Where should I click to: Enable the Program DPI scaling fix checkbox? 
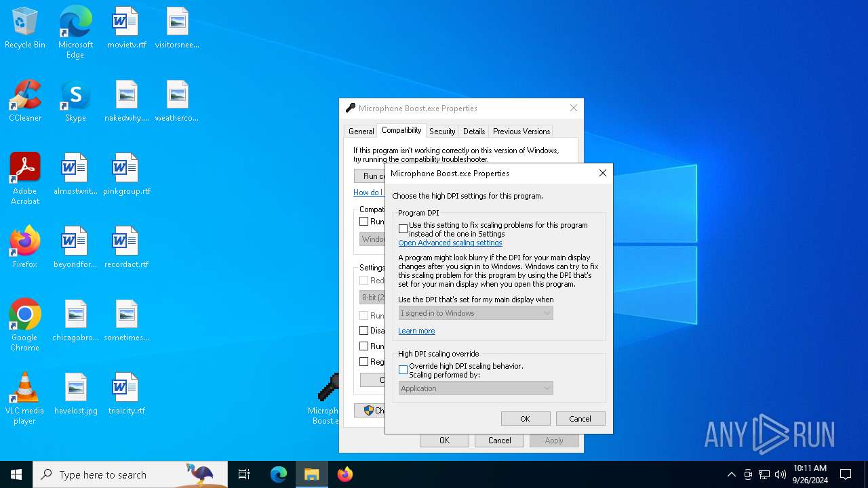(403, 229)
